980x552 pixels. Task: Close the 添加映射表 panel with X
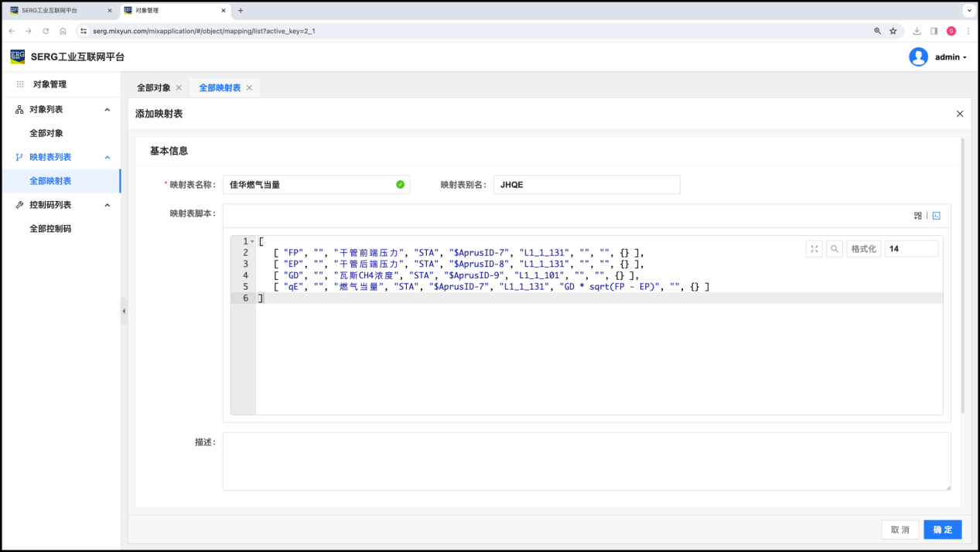960,114
